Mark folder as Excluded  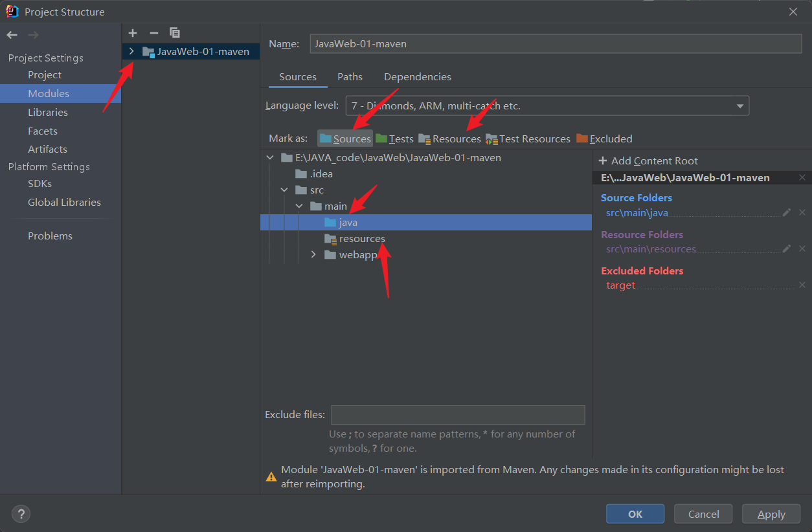(604, 139)
